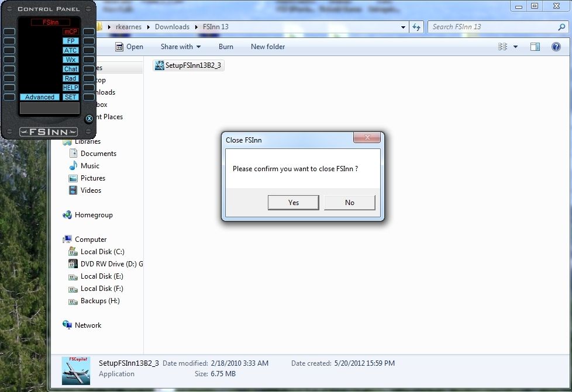Click the SetupFSInn13B2_3 file icon in the file list
The image size is (572, 392).
[160, 65]
